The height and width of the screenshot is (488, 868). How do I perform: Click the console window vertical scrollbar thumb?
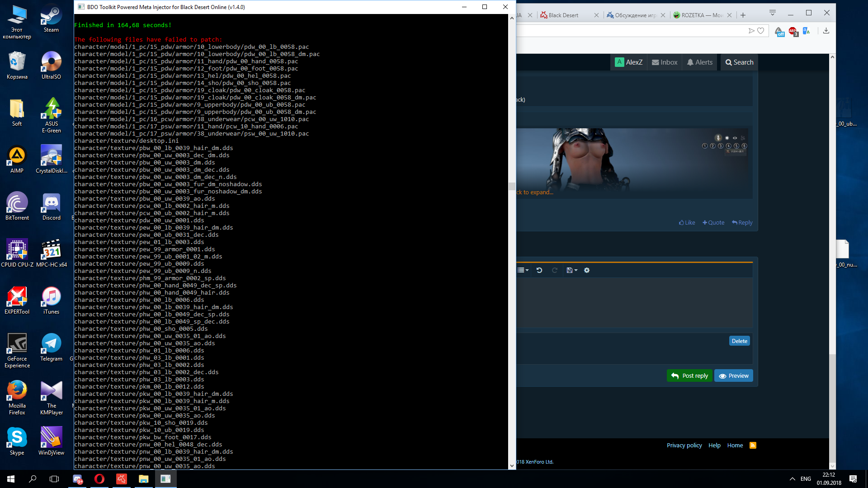point(512,186)
